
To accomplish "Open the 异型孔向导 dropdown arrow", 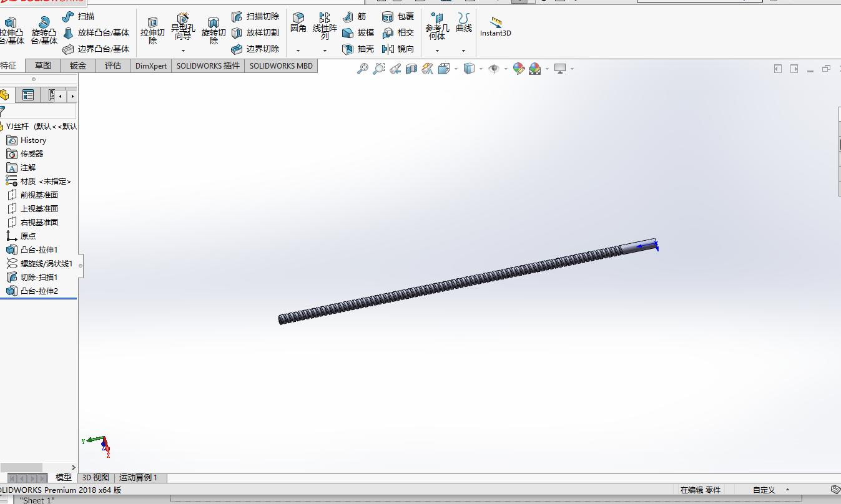I will [x=183, y=51].
